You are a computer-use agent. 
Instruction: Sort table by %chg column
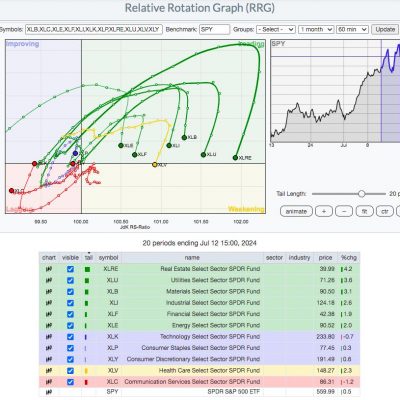(348, 258)
